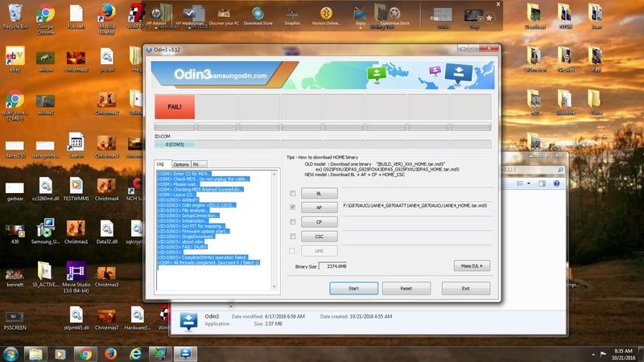Show hidden system tray icons arrow

point(593,354)
